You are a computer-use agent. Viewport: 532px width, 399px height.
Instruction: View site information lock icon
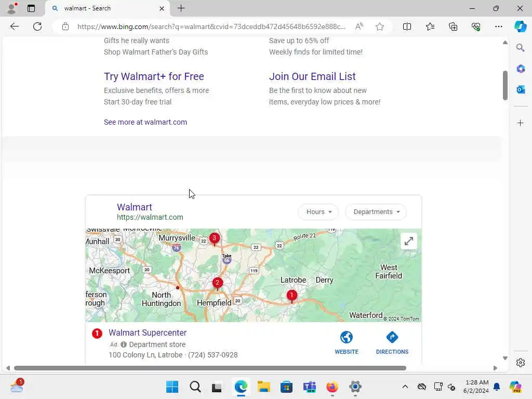coord(65,26)
